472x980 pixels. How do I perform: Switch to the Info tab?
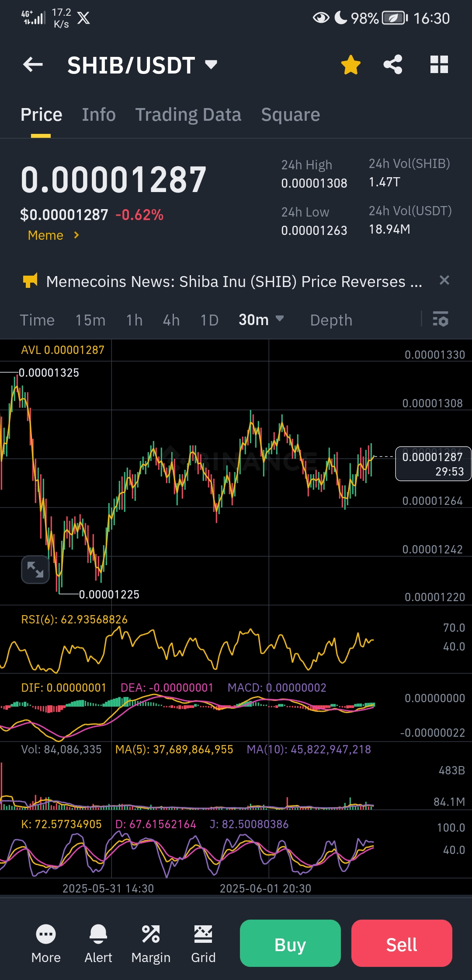click(99, 115)
